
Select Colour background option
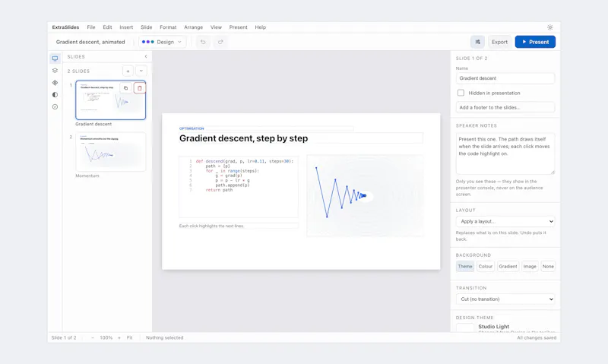485,266
